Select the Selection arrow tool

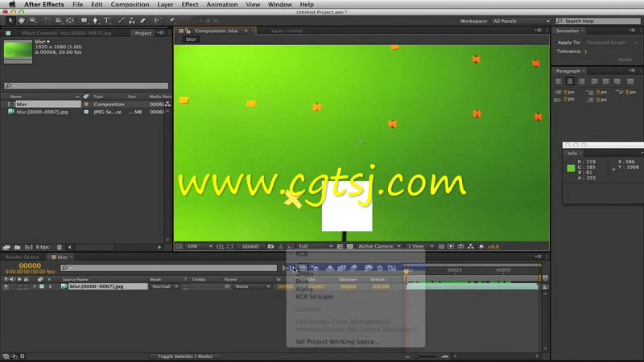(10, 20)
